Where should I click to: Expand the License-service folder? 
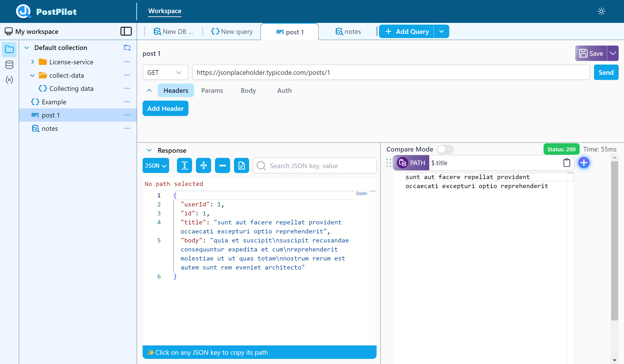click(x=32, y=62)
